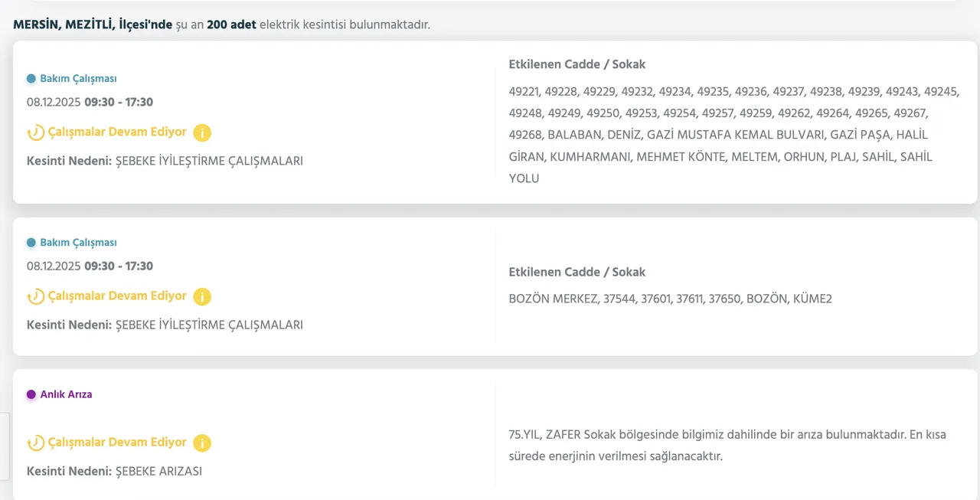The image size is (980, 500).
Task: Click the blue dot beside the first Bakım Çalışması
Action: (31, 78)
